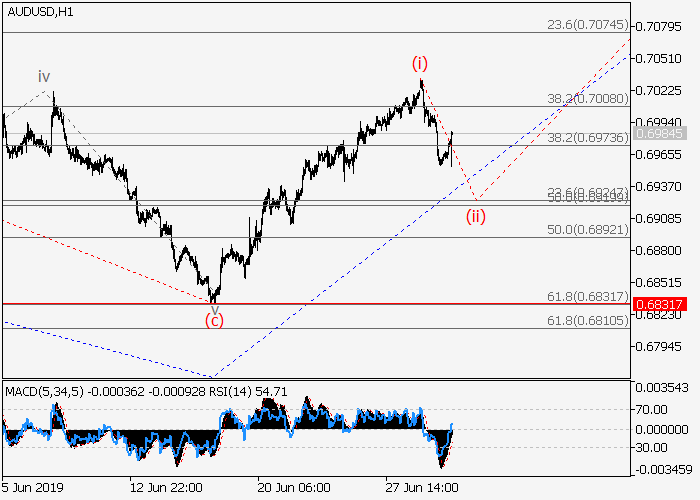Select the gray iv wave label
The height and width of the screenshot is (500, 700).
tap(44, 77)
